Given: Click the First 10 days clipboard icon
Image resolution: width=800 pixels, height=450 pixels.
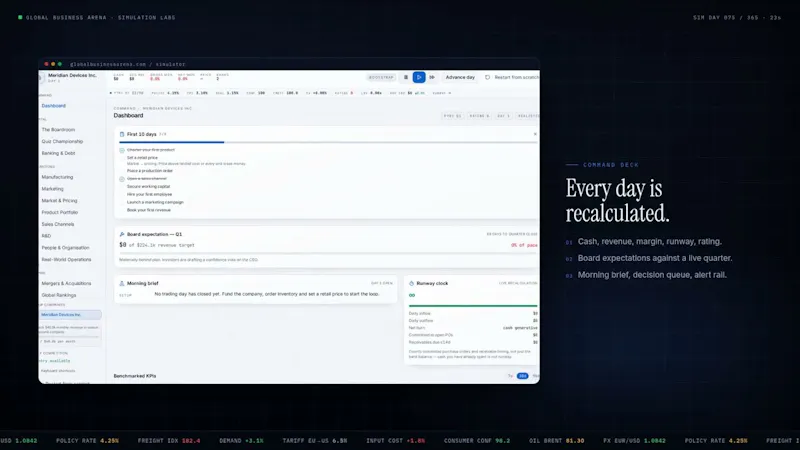Looking at the screenshot, I should pos(121,134).
